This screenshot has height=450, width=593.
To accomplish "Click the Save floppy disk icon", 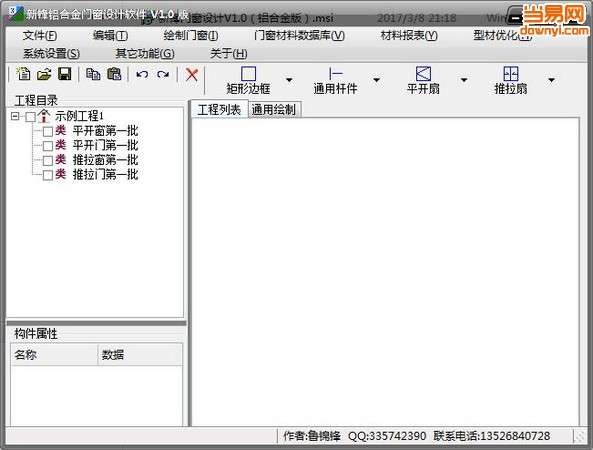I will [x=65, y=74].
